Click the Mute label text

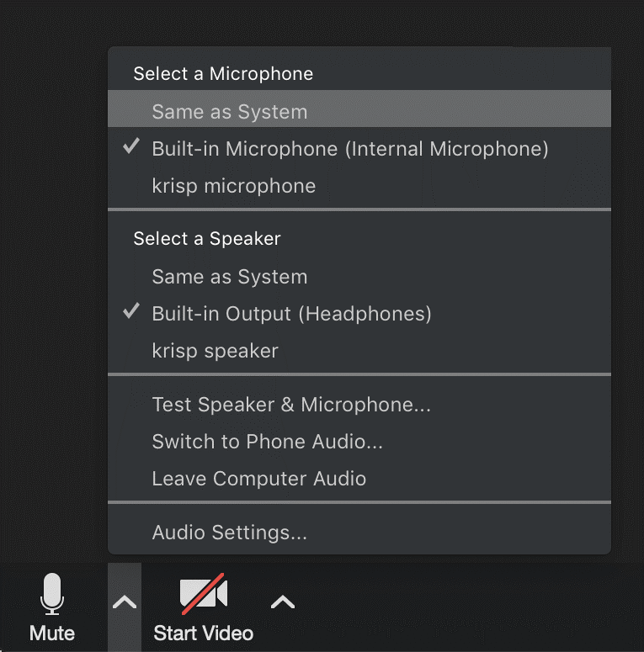click(52, 633)
